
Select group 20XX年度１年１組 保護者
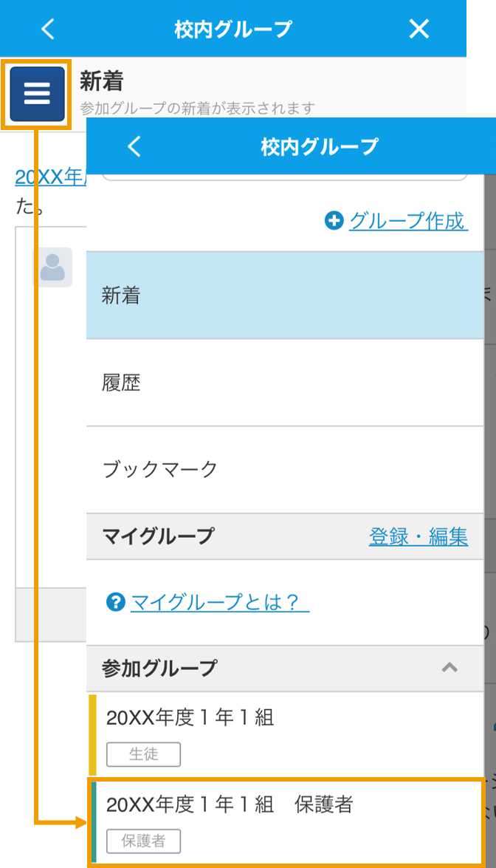coord(285,821)
